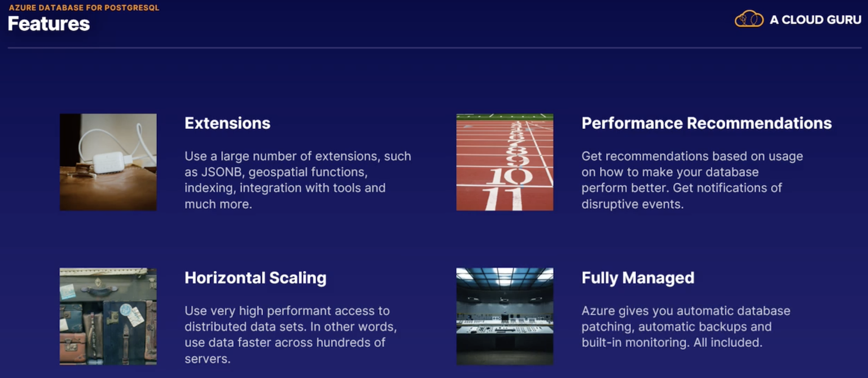
Task: Select the control room thumbnail image
Action: [x=505, y=317]
